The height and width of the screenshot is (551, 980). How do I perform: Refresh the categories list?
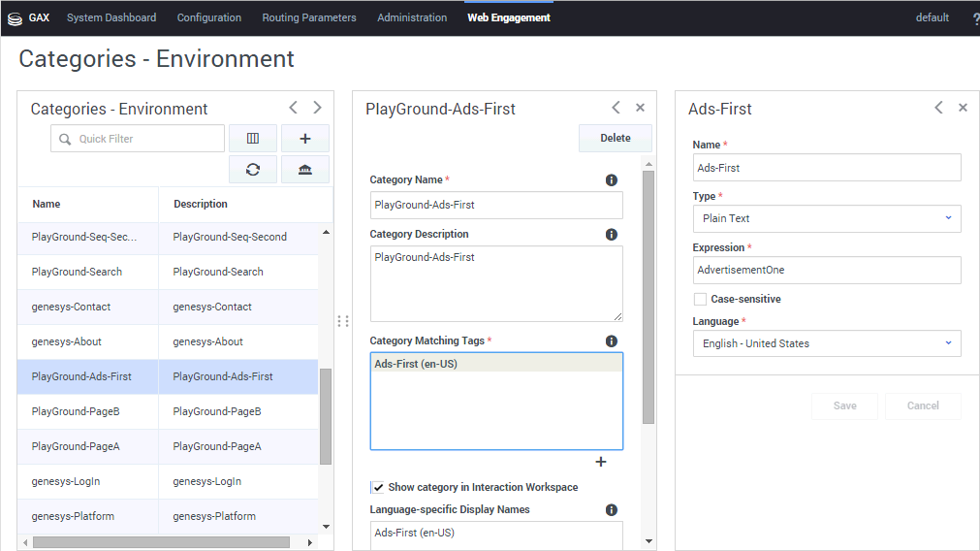(x=253, y=170)
